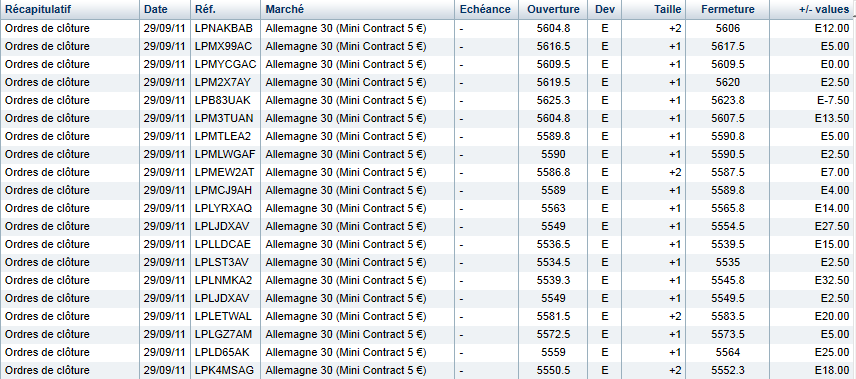This screenshot has width=856, height=379.
Task: Sort by the Date column header
Action: (165, 9)
